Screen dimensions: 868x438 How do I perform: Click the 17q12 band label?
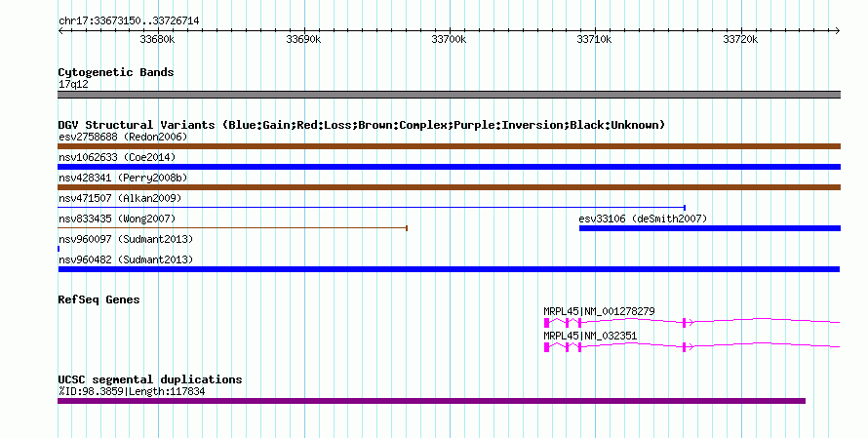[x=73, y=84]
